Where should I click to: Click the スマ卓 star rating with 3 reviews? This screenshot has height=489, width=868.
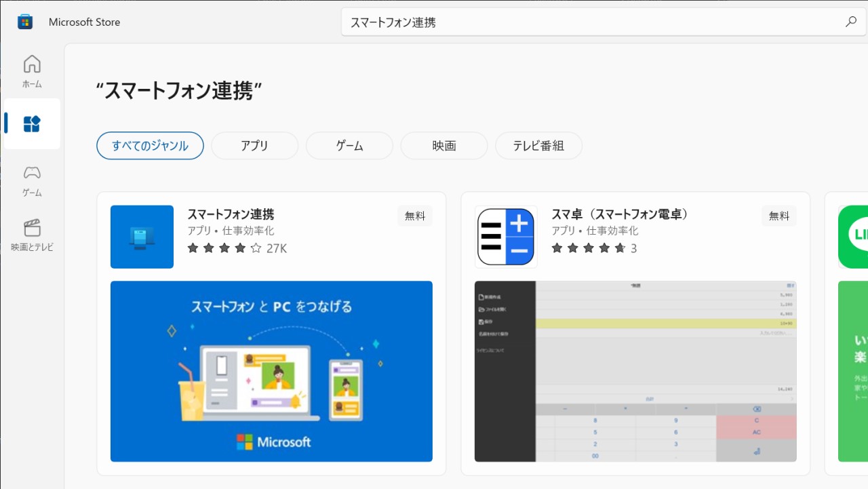[594, 248]
